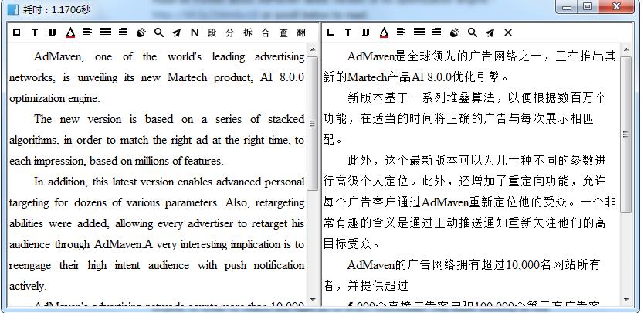
Task: Click the 段 paragraph button
Action: pyautogui.click(x=212, y=32)
